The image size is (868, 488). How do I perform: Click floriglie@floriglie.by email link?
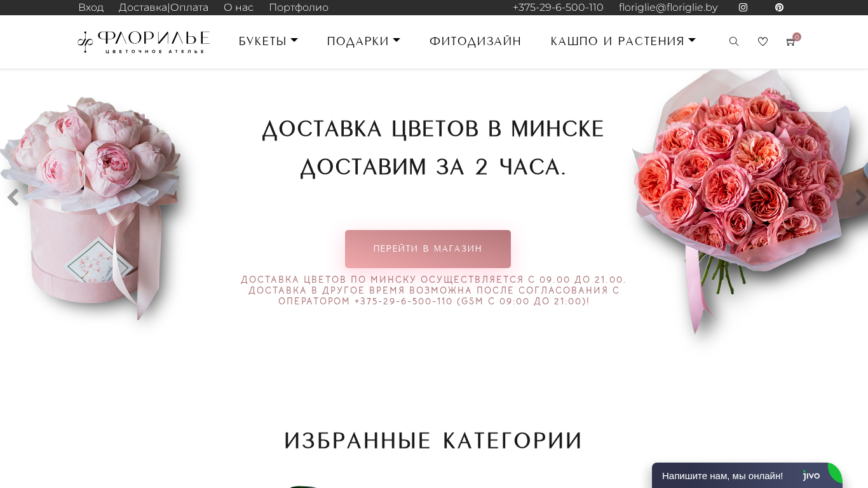pyautogui.click(x=668, y=8)
